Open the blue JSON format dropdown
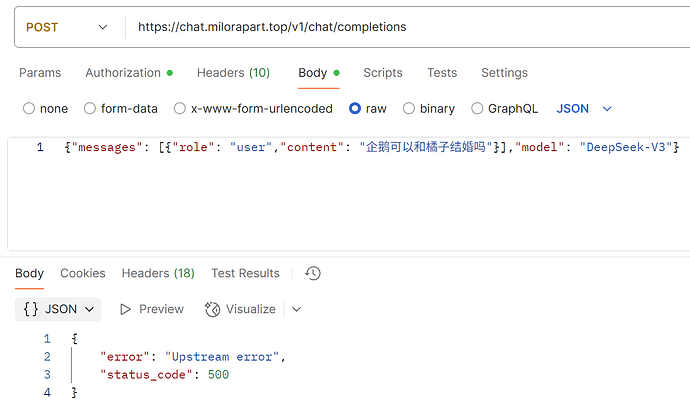The width and height of the screenshot is (690, 409). click(x=584, y=109)
